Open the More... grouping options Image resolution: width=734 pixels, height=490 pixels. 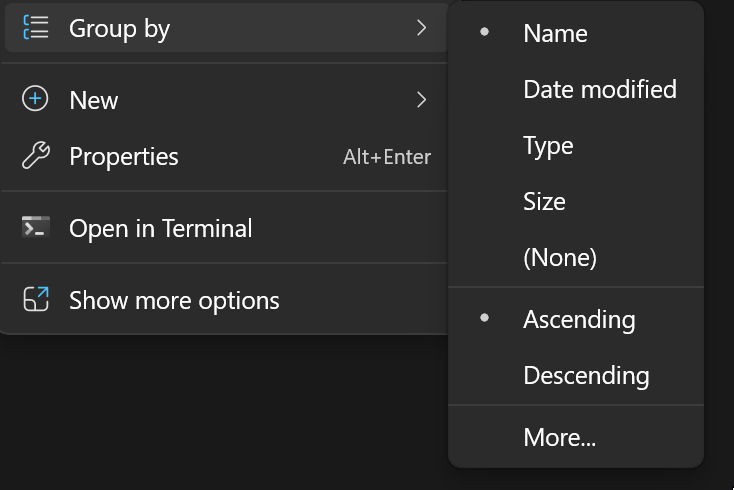coord(559,437)
